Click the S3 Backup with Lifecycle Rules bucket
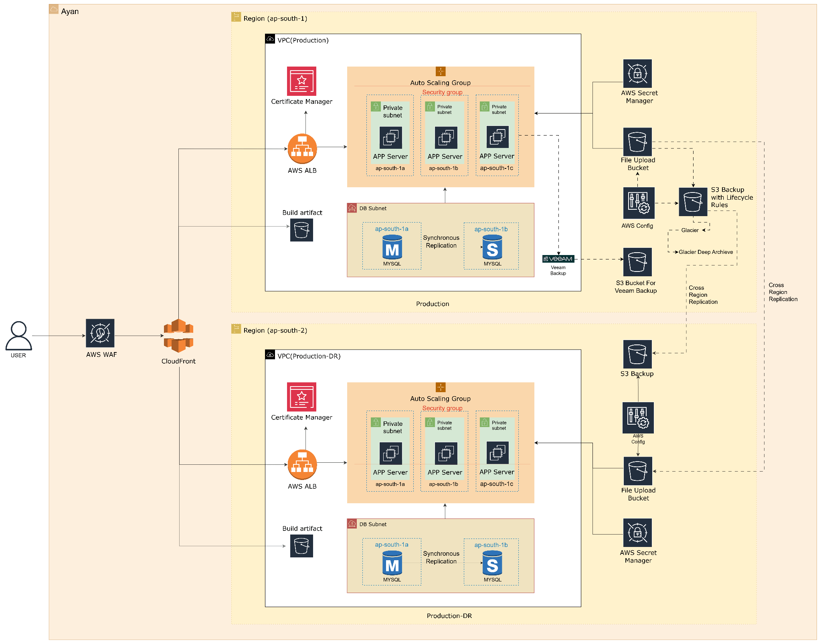 tap(693, 202)
